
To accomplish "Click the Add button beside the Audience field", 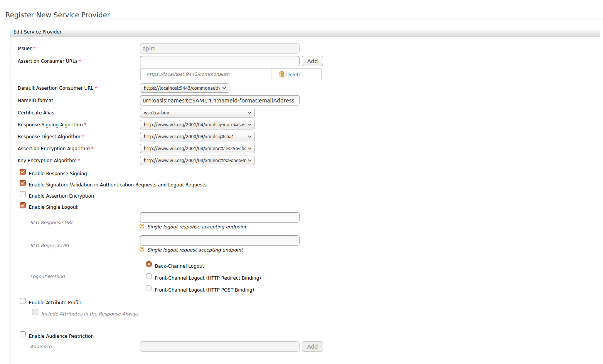I will tap(312, 346).
